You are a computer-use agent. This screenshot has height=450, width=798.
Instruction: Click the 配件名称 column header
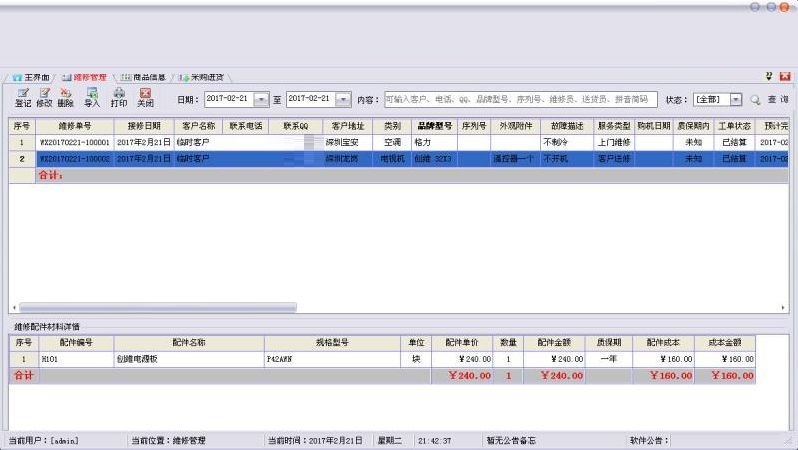pyautogui.click(x=189, y=343)
